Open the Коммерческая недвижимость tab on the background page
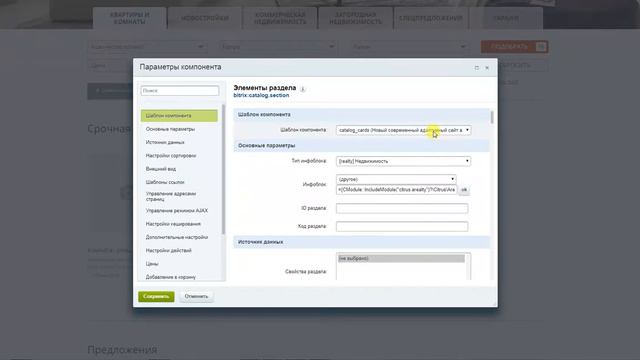 tap(280, 18)
